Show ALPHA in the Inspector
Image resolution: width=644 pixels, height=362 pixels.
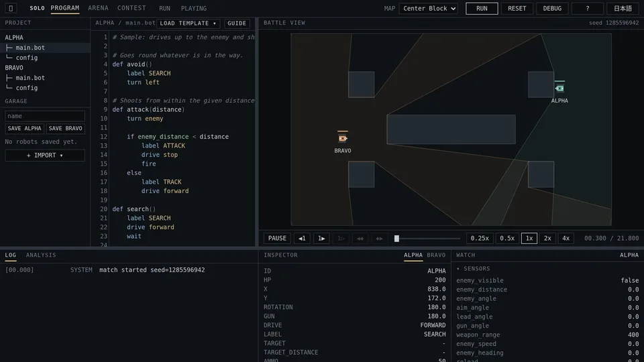(x=413, y=255)
